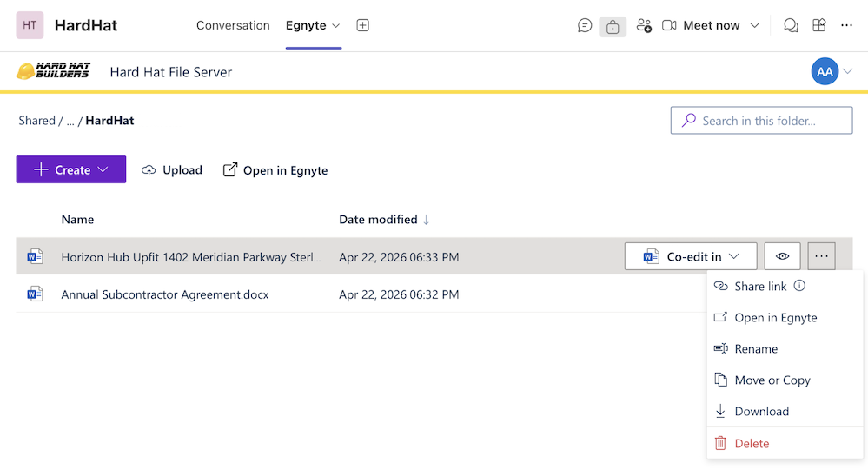Open the Conversation tab
The height and width of the screenshot is (476, 868).
point(233,25)
